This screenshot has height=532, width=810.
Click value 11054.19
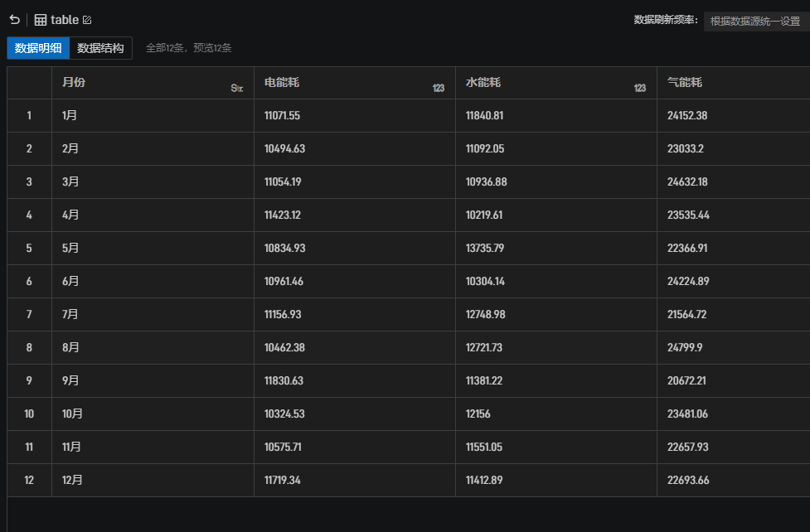(283, 181)
